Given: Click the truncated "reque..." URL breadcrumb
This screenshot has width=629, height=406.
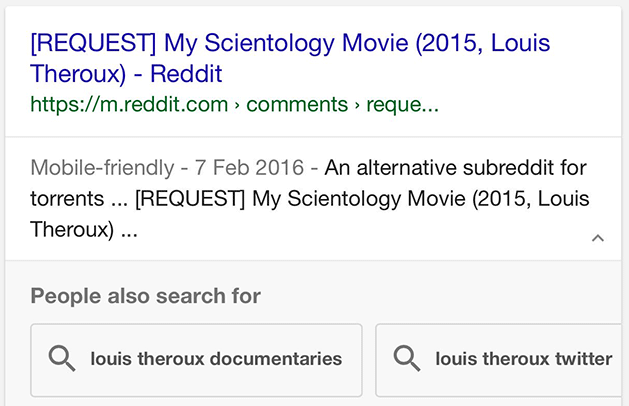Looking at the screenshot, I should click(x=403, y=104).
